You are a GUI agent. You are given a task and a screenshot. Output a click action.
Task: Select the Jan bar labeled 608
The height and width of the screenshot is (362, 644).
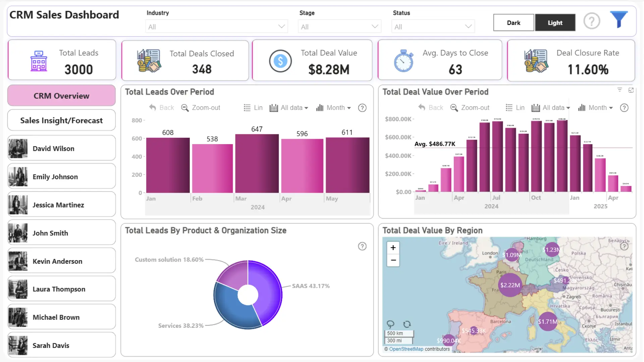168,165
